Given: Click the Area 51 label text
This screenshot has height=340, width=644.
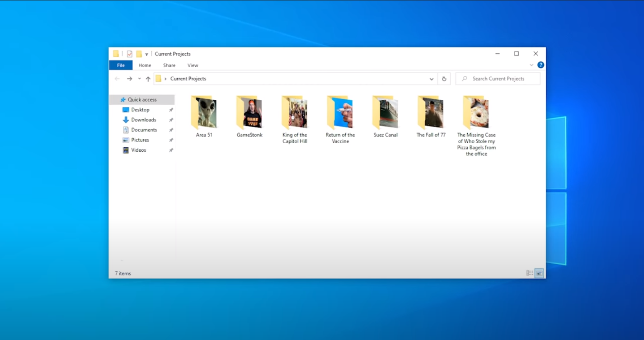Looking at the screenshot, I should coord(204,135).
